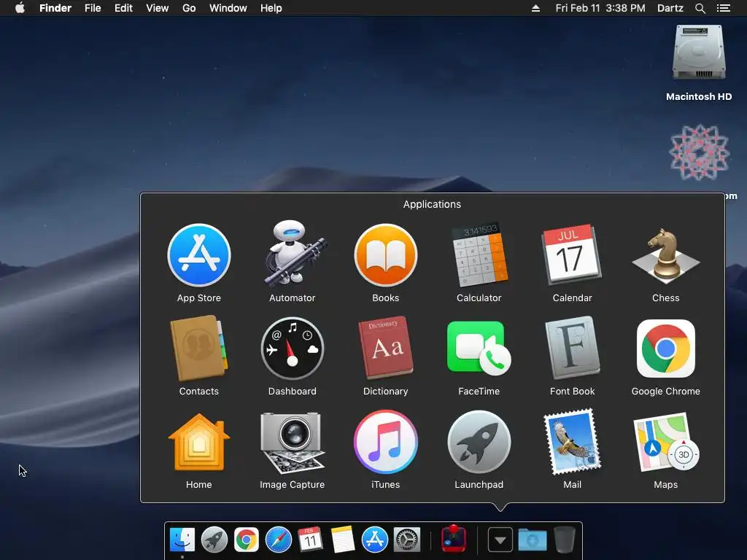Viewport: 747px width, 560px height.
Task: Open Calendar icon in the Dock
Action: pyautogui.click(x=310, y=540)
